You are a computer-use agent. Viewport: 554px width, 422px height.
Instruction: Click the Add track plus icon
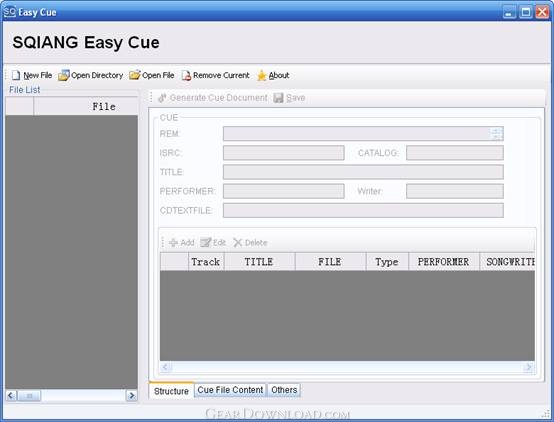coord(173,242)
